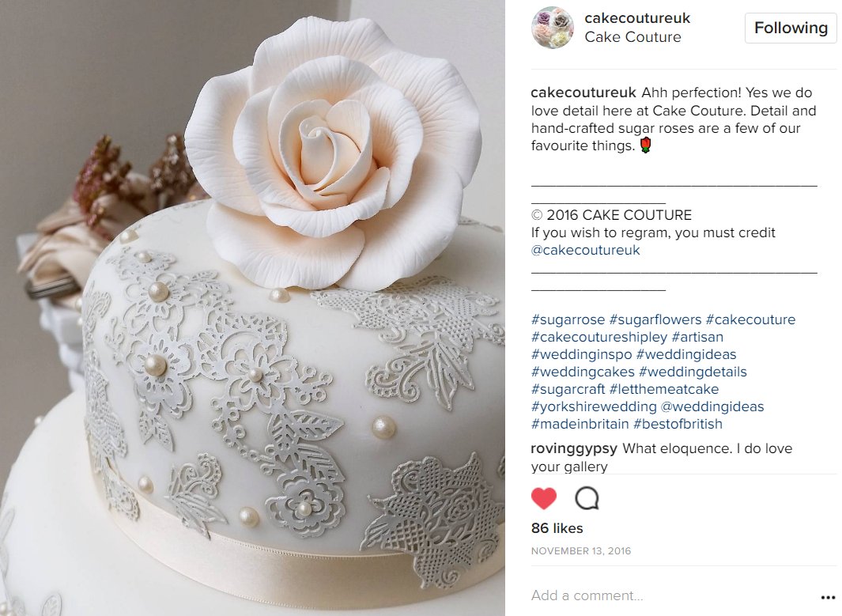This screenshot has width=842, height=616.
Task: View the 86 likes list
Action: pyautogui.click(x=557, y=528)
